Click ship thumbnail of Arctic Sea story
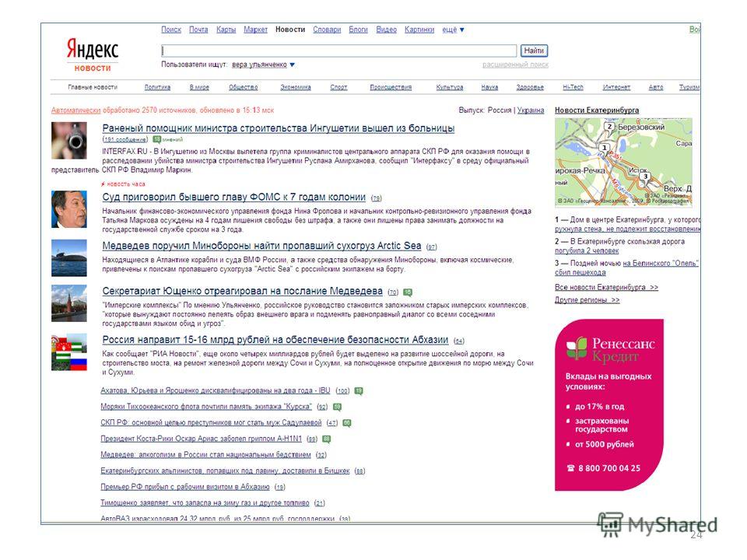 pos(69,258)
